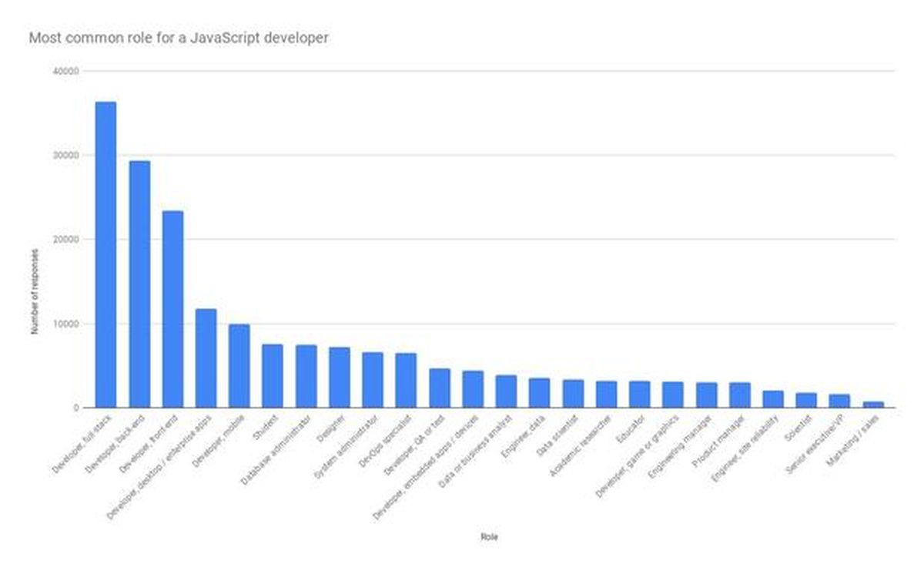Click the 'Role' axis title
924x571 pixels.
point(490,535)
